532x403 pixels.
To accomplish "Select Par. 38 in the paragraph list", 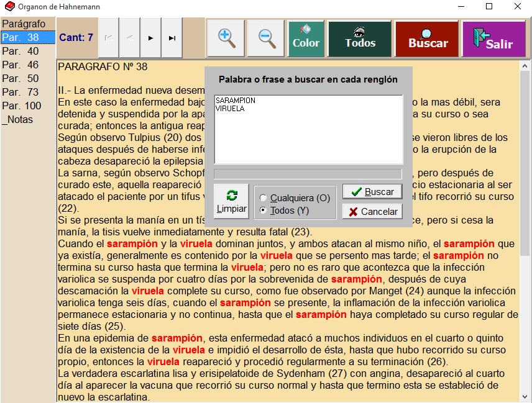I will click(x=28, y=37).
